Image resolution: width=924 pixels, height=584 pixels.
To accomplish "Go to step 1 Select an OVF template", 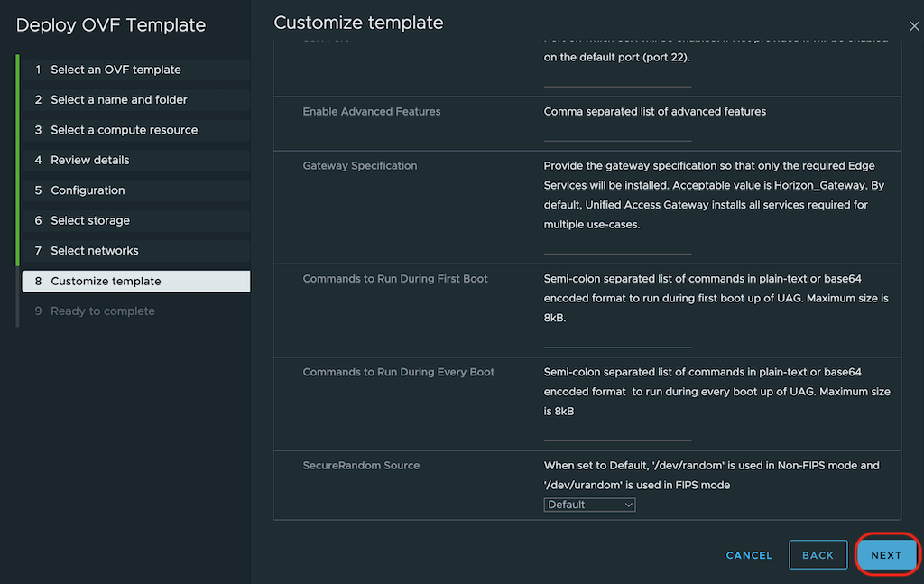I will [115, 70].
